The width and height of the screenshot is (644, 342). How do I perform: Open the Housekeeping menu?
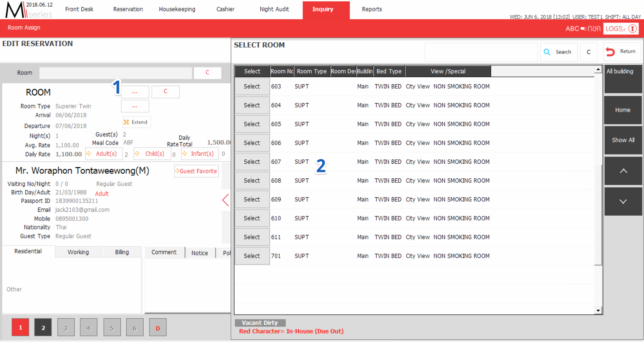pos(177,9)
